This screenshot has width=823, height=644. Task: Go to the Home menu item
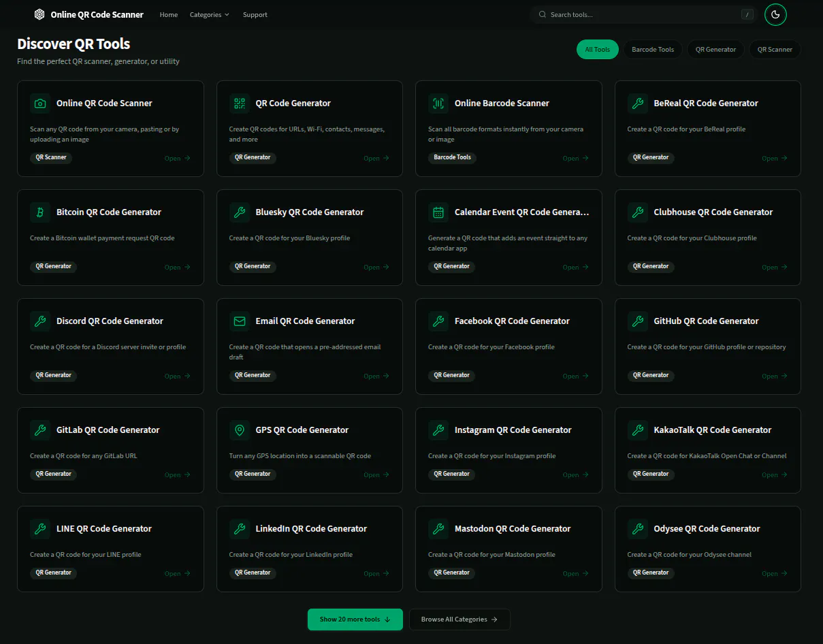point(169,14)
